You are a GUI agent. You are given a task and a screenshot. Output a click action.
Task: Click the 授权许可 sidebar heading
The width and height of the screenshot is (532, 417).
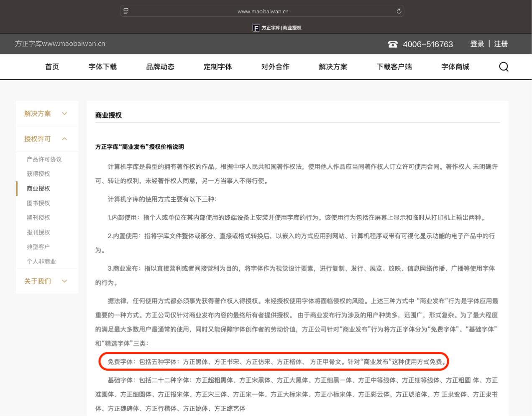tap(38, 139)
